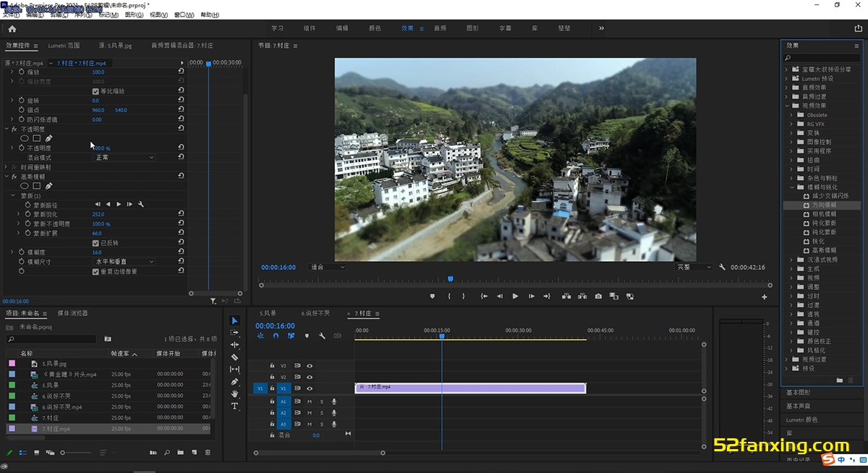Open the 媒体浏览器 tab
This screenshot has height=473, width=868.
(72, 313)
